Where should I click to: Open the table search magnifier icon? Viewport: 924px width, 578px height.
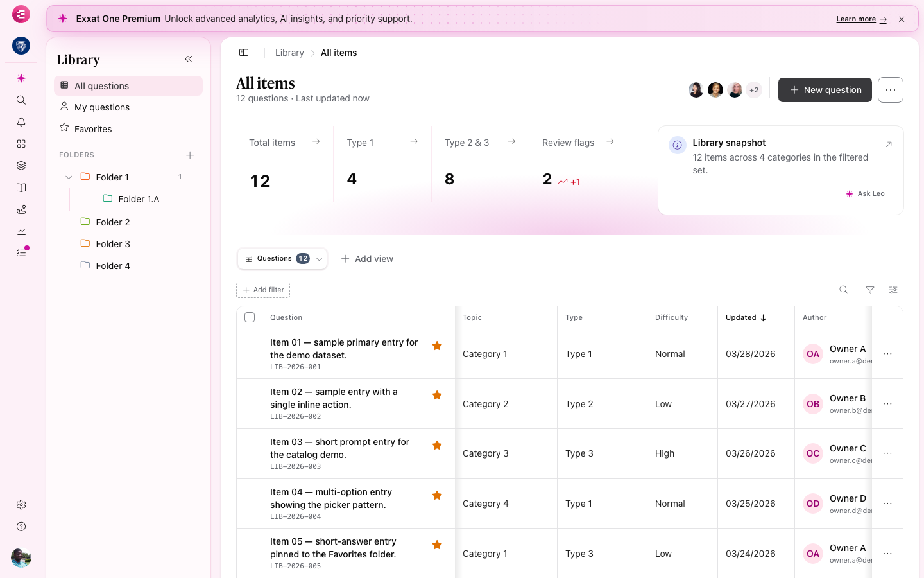[x=844, y=290]
